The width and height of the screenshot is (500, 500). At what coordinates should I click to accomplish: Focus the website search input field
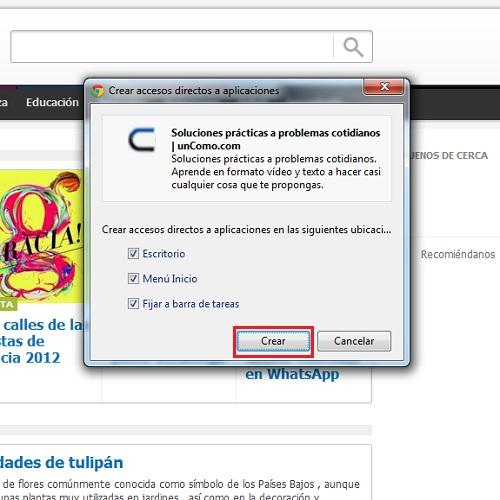[x=172, y=47]
